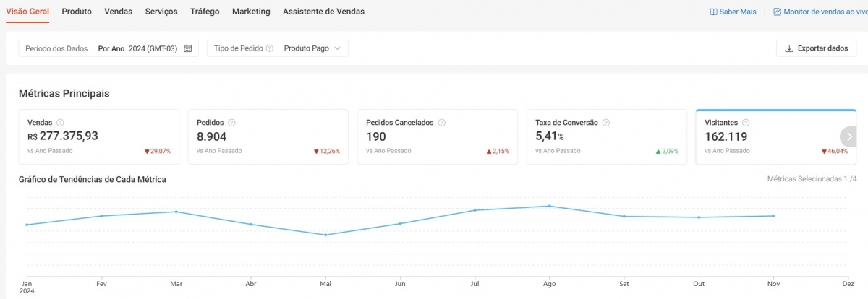The height and width of the screenshot is (299, 868).
Task: Click the 5,41% conversion rate value
Action: click(550, 136)
